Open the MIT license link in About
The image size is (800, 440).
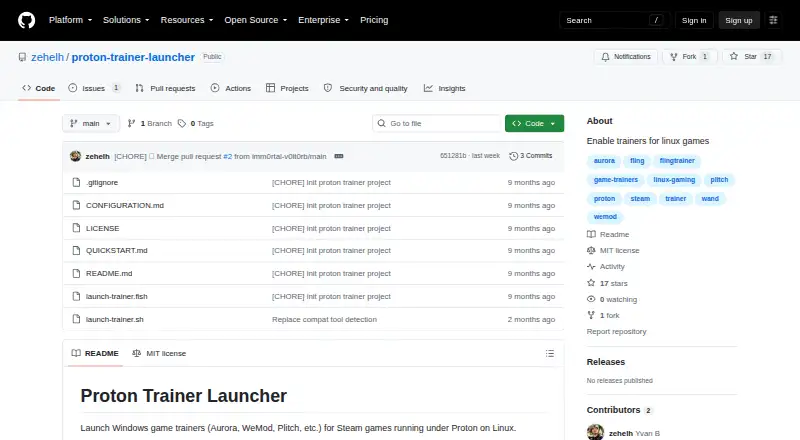click(x=613, y=251)
